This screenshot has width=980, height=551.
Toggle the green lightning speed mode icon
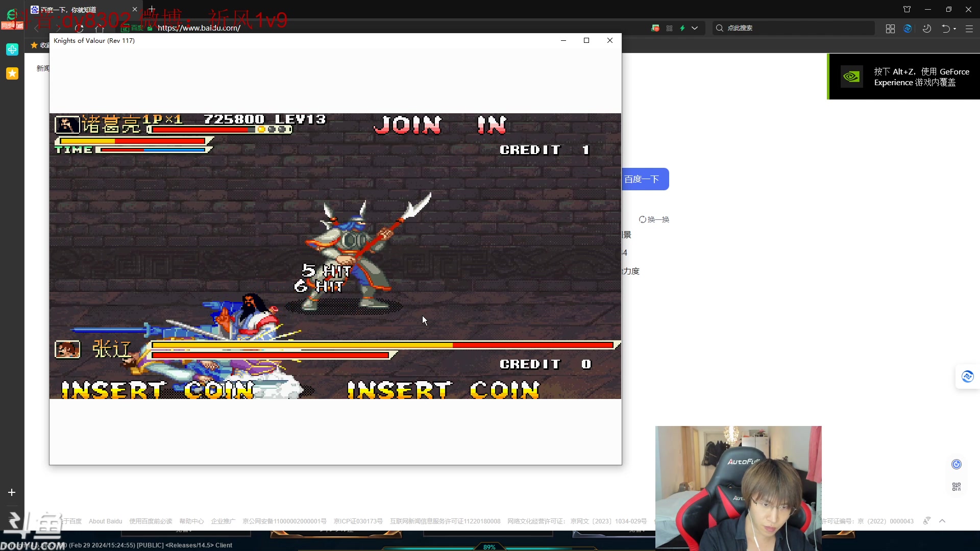[682, 28]
